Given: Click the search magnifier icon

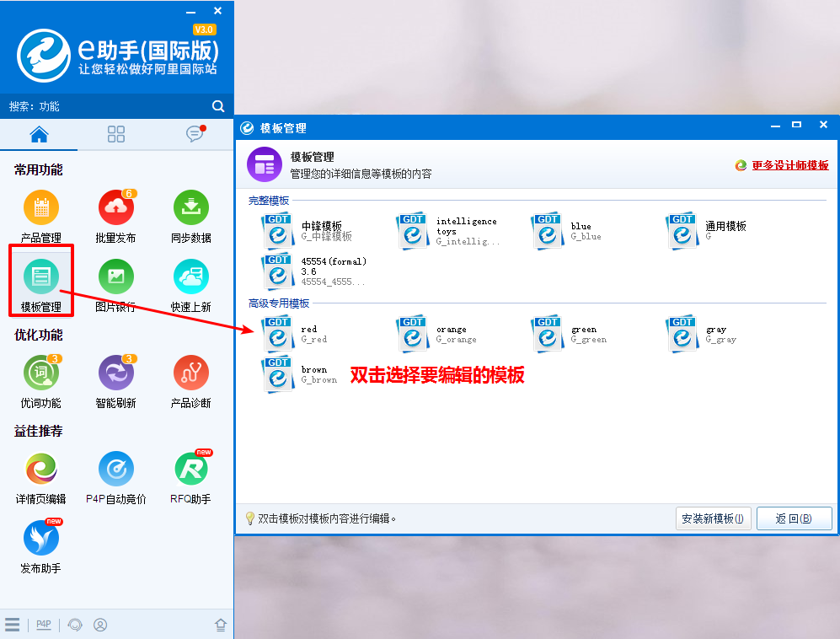Looking at the screenshot, I should (218, 106).
